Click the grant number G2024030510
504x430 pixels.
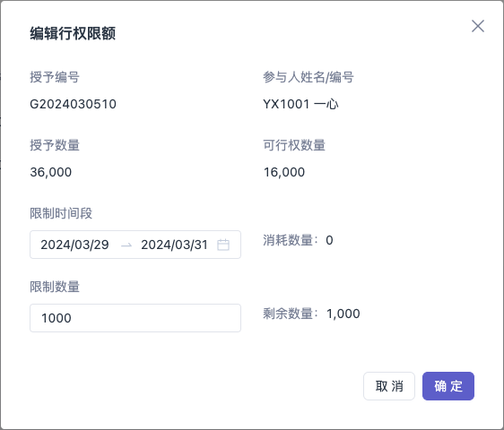[73, 104]
